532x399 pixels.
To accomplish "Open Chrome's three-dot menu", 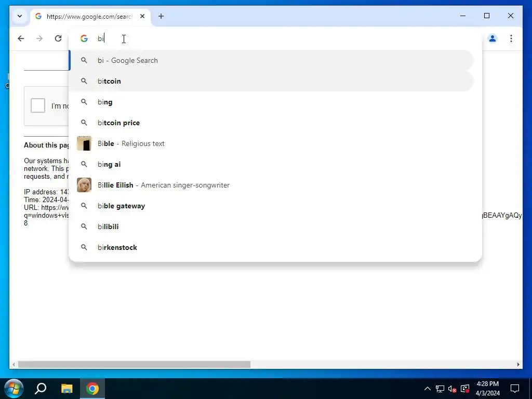I will (x=511, y=38).
